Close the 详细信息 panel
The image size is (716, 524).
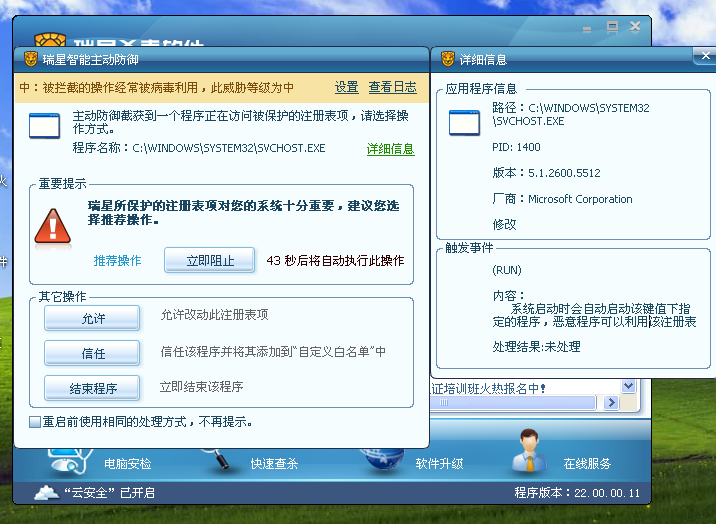[705, 56]
